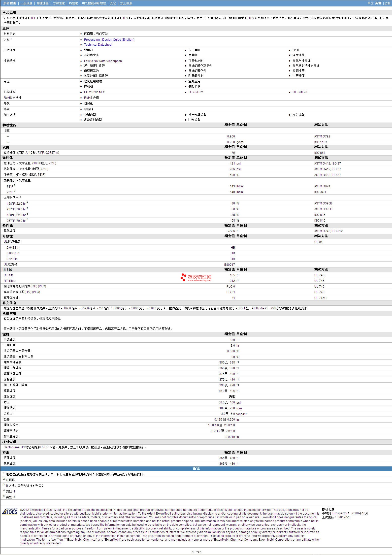Switch units to 公制
This screenshot has width=392, height=555.
[387, 3]
